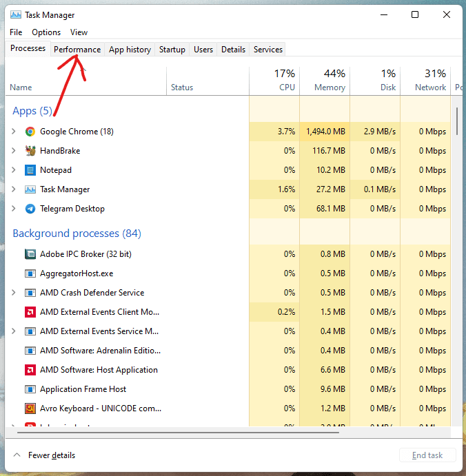Select the HandBrake row name
466x476 pixels.
click(60, 151)
